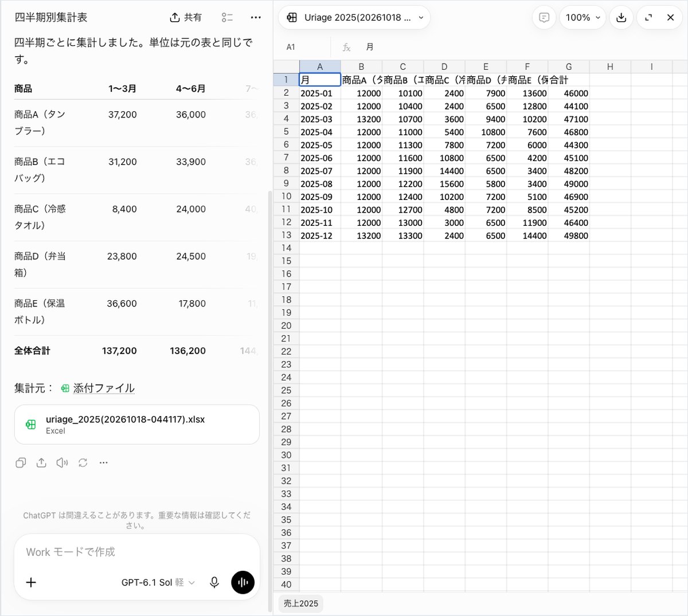Viewport: 688px width, 616px height.
Task: Click value 17,800 in the 商品E row
Action: 192,303
